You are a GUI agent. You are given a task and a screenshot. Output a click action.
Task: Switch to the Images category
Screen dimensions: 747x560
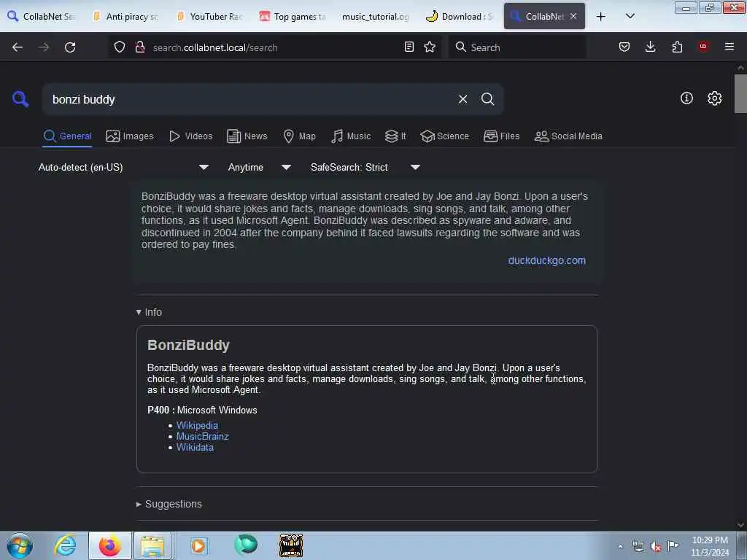[x=130, y=136]
